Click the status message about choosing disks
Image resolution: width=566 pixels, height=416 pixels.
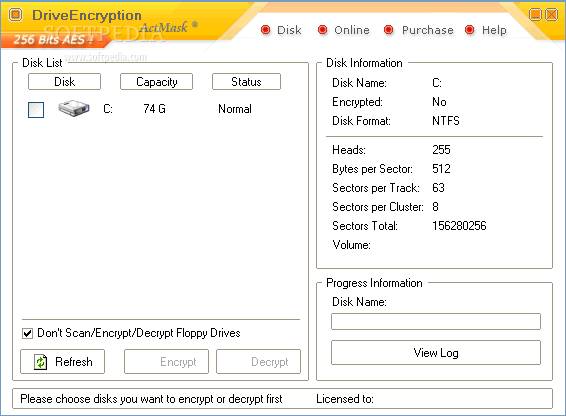(151, 399)
